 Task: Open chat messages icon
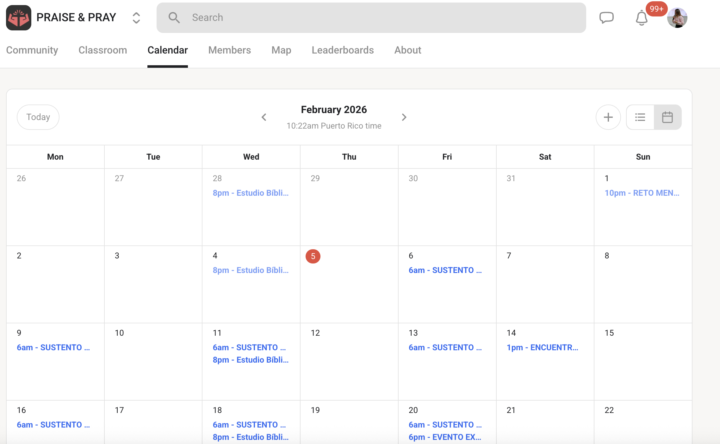pyautogui.click(x=607, y=18)
